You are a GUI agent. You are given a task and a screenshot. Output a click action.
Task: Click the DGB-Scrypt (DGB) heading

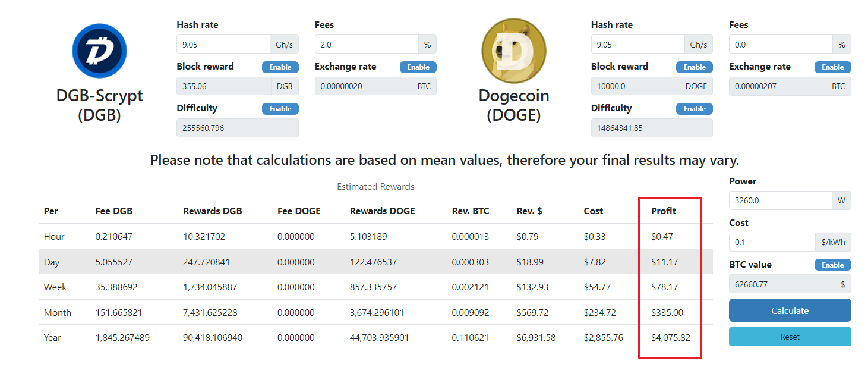point(99,105)
